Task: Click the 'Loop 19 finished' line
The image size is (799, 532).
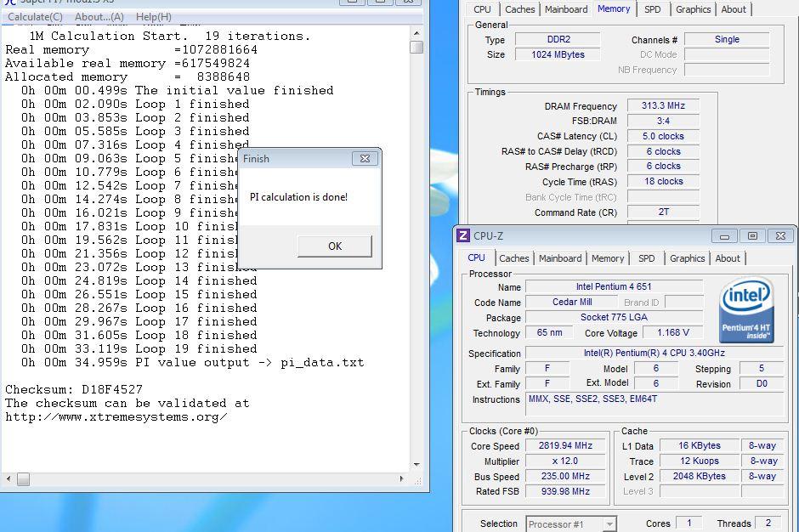Action: coord(139,349)
